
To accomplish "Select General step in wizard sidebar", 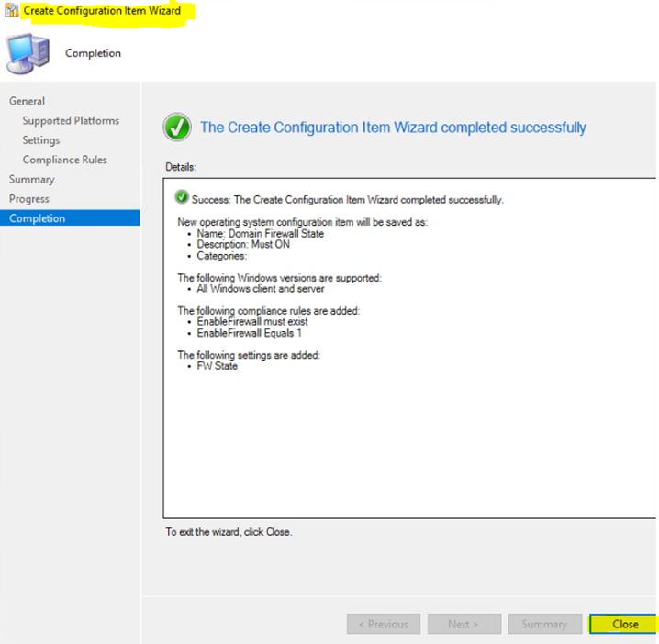I will tap(27, 101).
